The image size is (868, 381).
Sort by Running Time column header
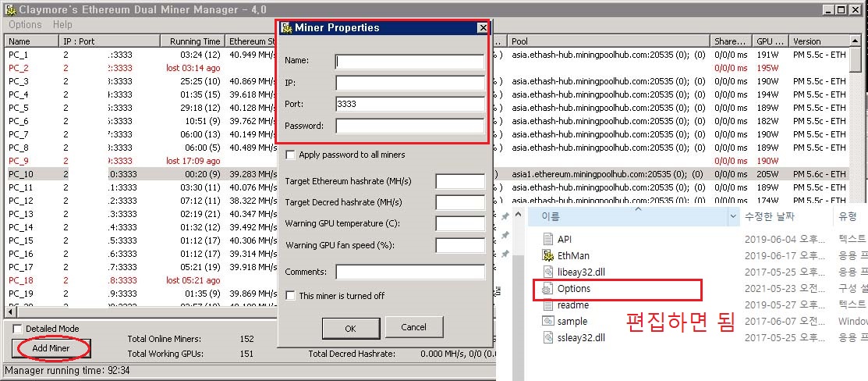click(x=193, y=41)
